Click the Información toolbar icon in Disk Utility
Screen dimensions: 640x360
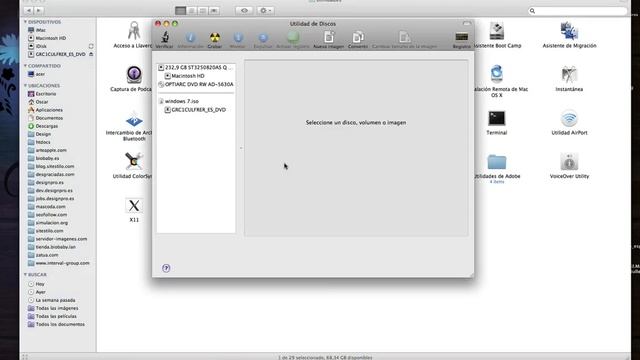[190, 38]
